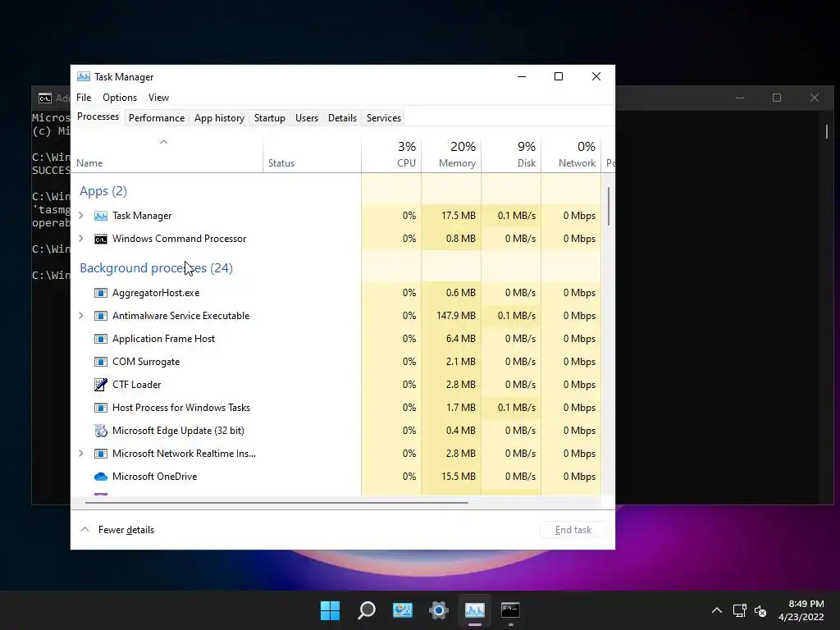Switch to the Users tab
The width and height of the screenshot is (840, 630).
coord(307,118)
